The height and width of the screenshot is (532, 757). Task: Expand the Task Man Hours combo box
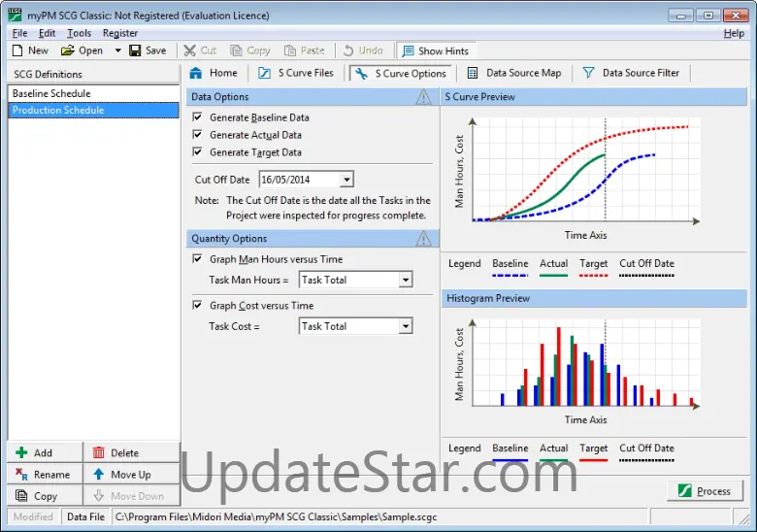[406, 280]
